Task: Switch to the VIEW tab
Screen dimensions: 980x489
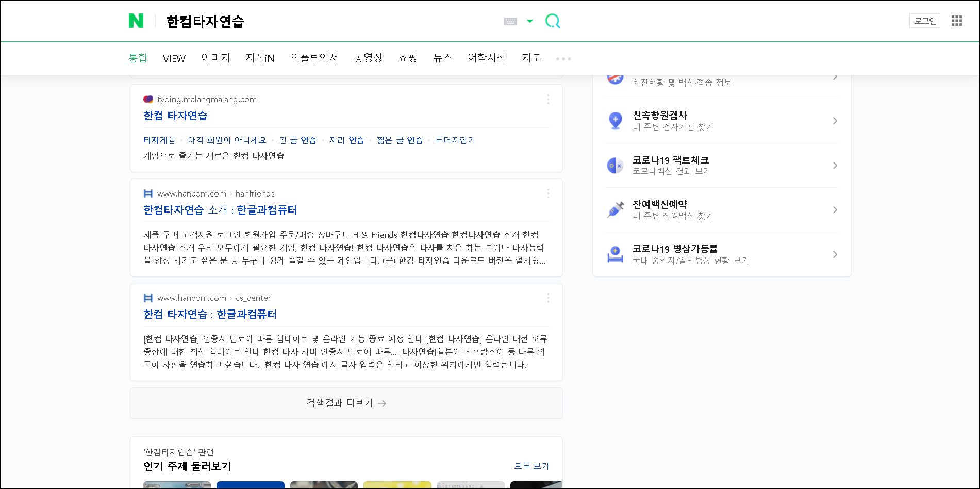Action: pos(174,58)
